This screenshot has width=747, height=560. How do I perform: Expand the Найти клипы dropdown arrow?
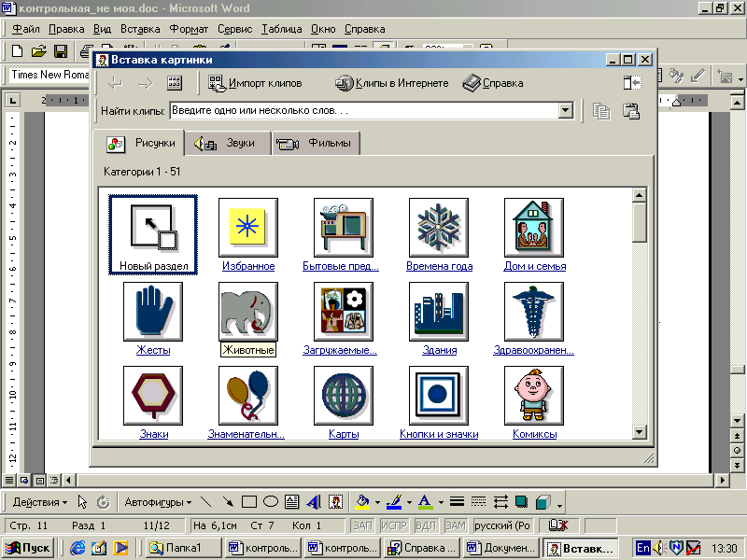566,110
